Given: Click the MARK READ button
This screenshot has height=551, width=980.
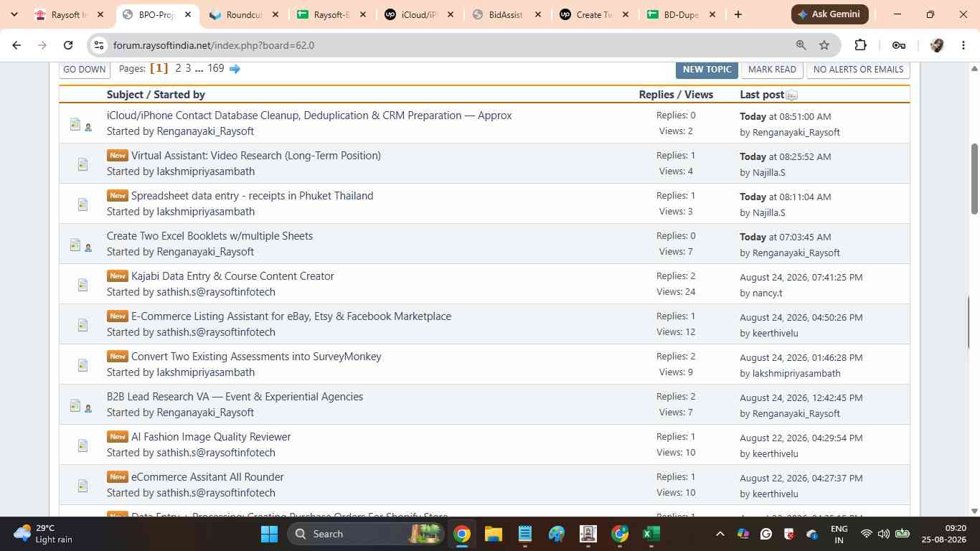Looking at the screenshot, I should point(772,70).
